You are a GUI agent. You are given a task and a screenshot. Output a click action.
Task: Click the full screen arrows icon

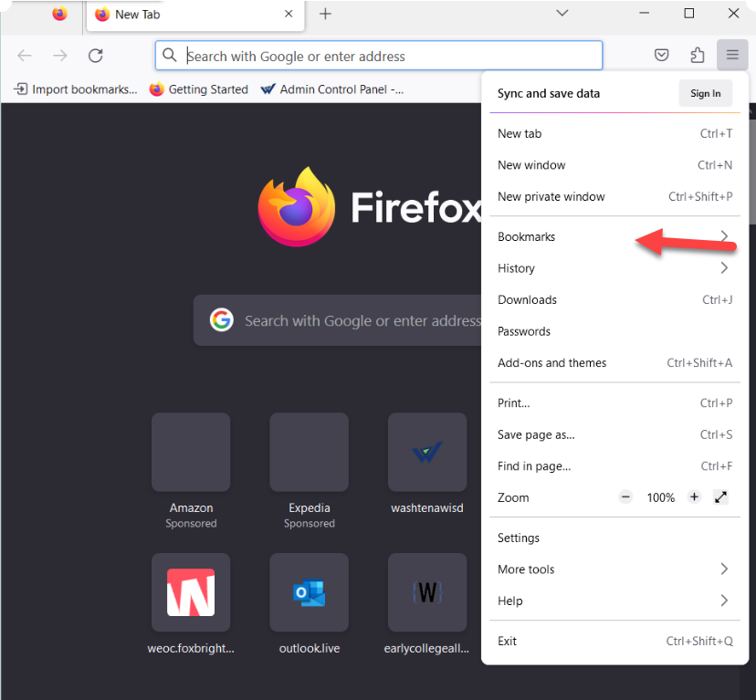(x=720, y=496)
